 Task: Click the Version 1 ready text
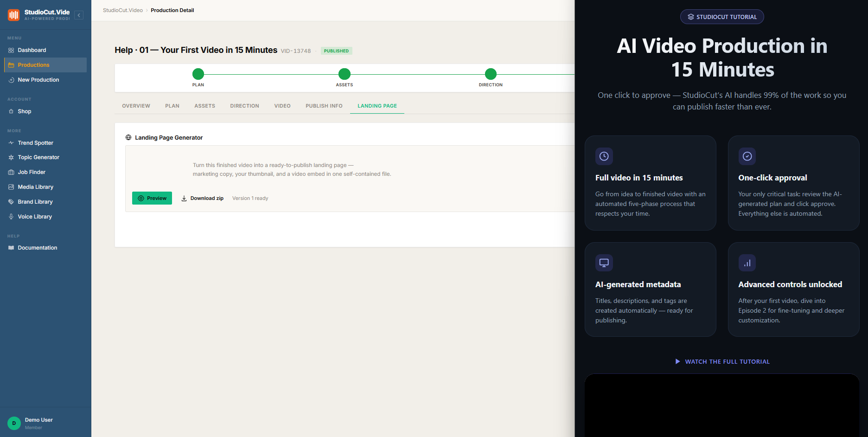pos(250,198)
